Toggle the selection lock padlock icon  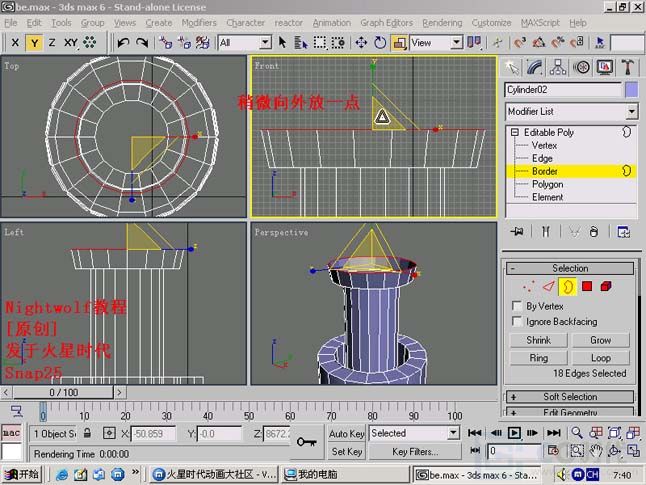[87, 433]
